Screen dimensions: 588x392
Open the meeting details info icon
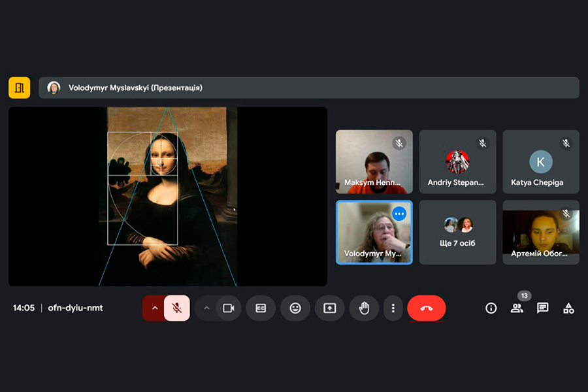(491, 308)
